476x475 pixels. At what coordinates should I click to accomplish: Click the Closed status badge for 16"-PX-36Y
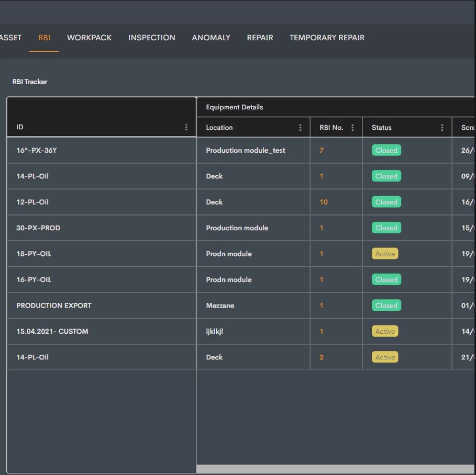pyautogui.click(x=386, y=150)
